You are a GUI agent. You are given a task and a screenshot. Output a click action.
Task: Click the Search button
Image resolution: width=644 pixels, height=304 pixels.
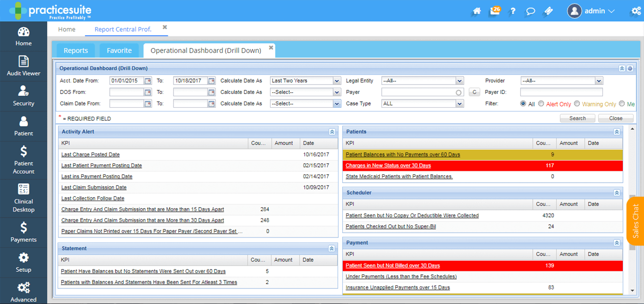coord(578,118)
